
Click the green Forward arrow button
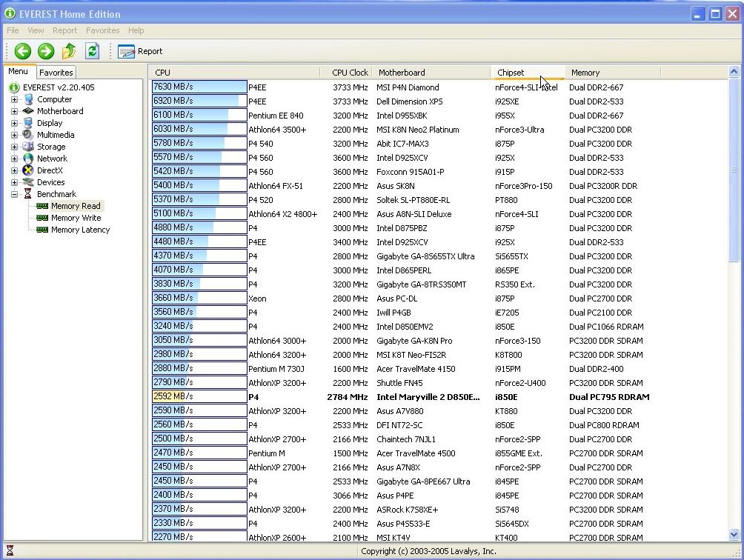click(x=46, y=51)
